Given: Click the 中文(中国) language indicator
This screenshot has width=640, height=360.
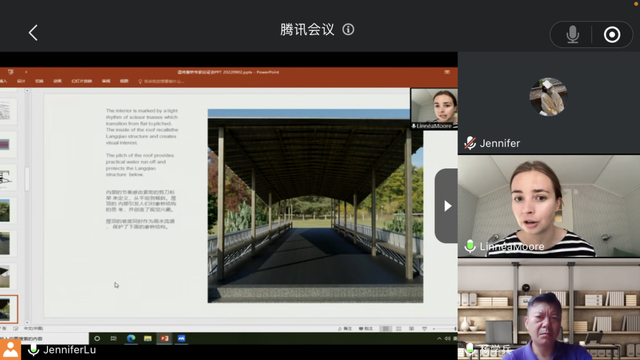Looking at the screenshot, I should point(33,329).
